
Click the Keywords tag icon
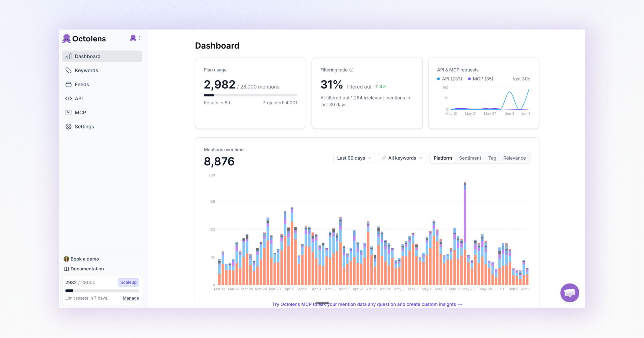[68, 70]
